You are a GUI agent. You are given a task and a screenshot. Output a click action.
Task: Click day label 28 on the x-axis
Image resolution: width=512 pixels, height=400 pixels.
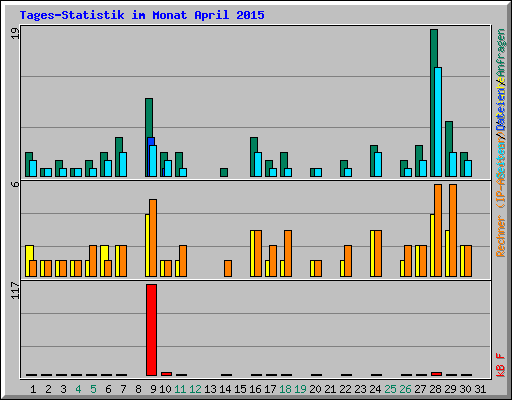(x=435, y=389)
